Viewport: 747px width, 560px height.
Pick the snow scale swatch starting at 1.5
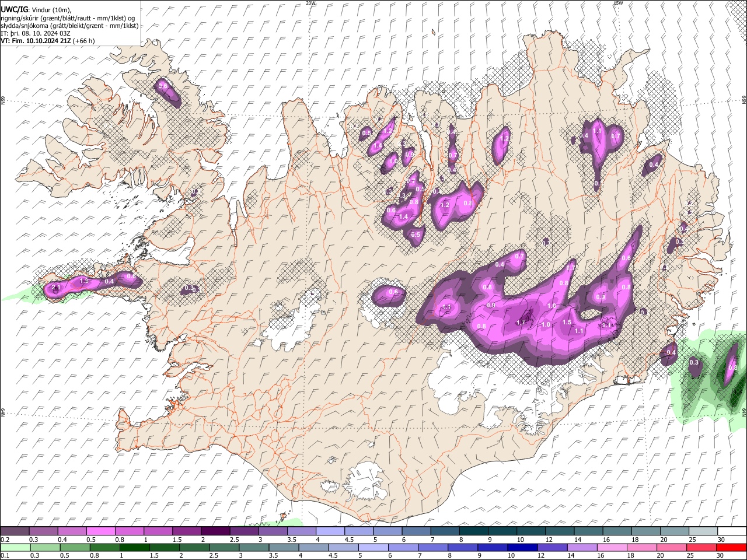coord(186,531)
